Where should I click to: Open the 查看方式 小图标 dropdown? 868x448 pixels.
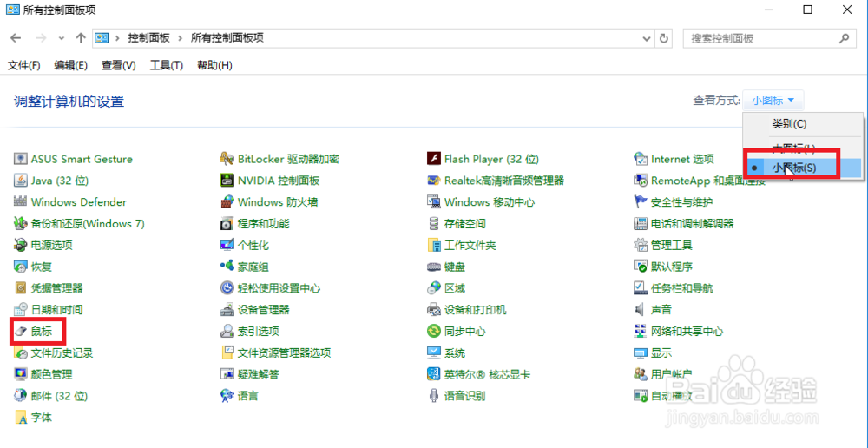pyautogui.click(x=773, y=100)
